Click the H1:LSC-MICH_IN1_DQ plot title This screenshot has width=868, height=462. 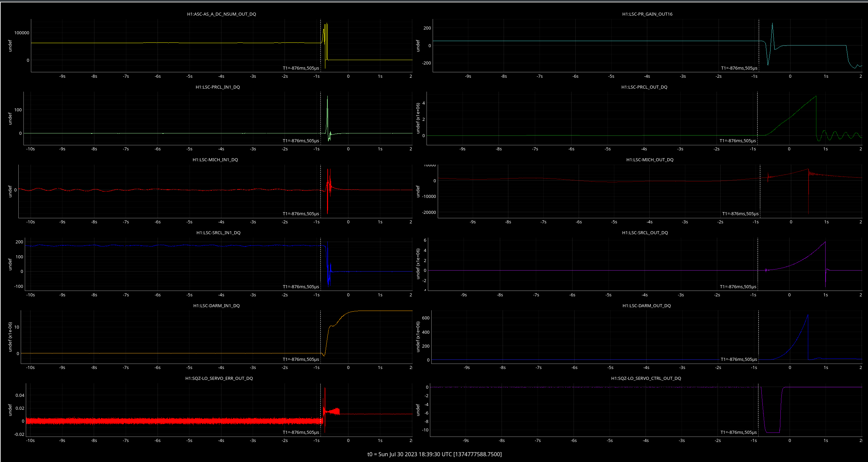pos(215,160)
